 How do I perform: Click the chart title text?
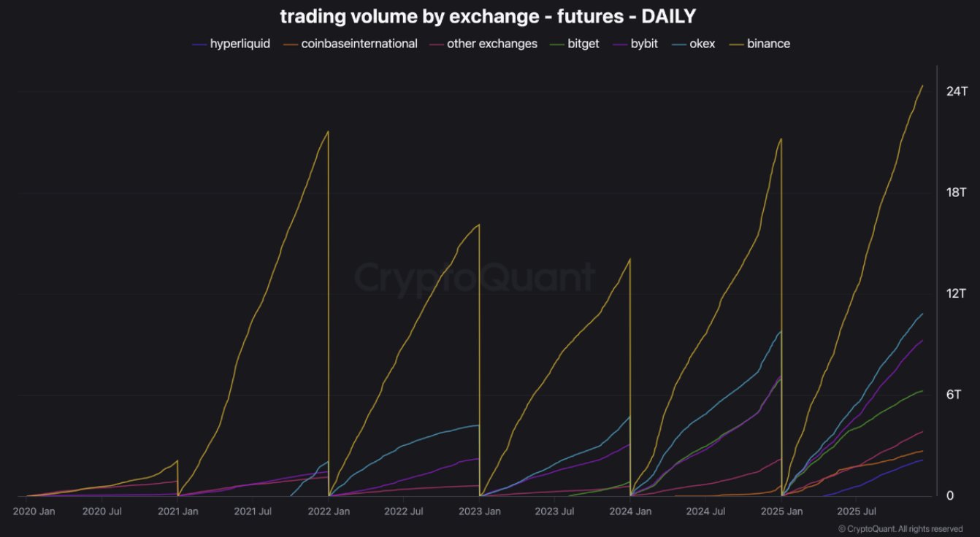pos(488,17)
